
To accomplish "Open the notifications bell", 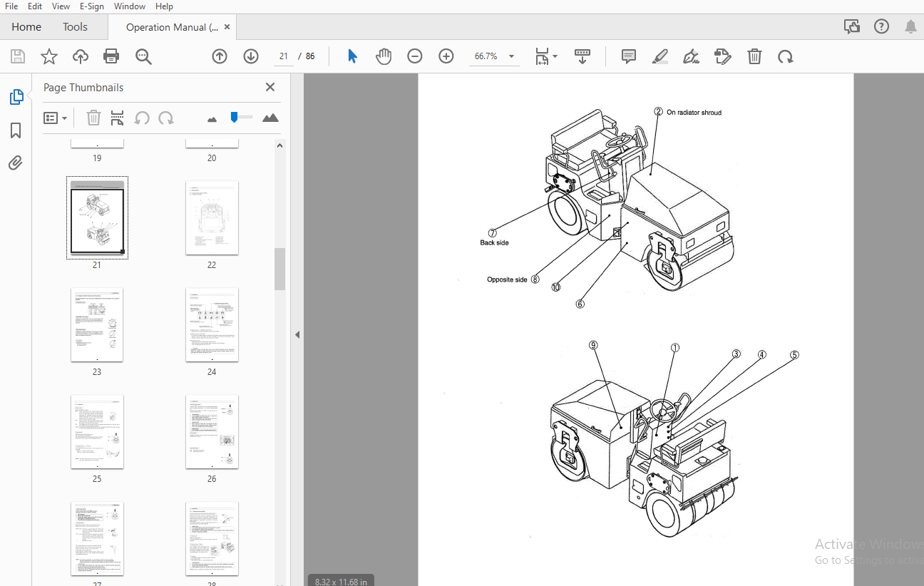I will (910, 27).
